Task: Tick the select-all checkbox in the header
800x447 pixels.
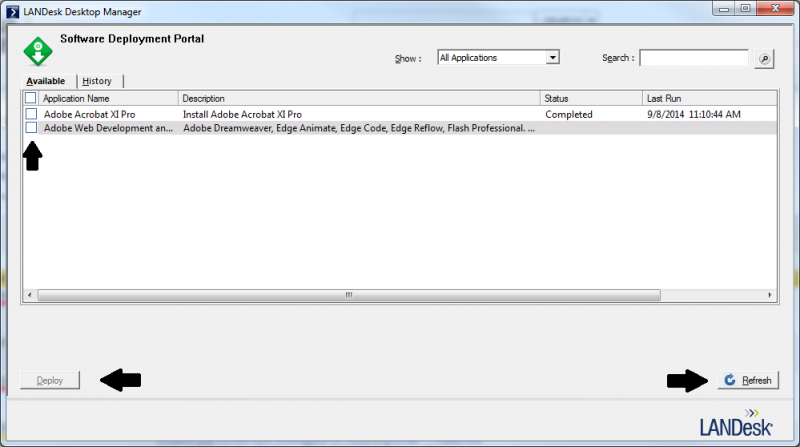Action: click(31, 98)
